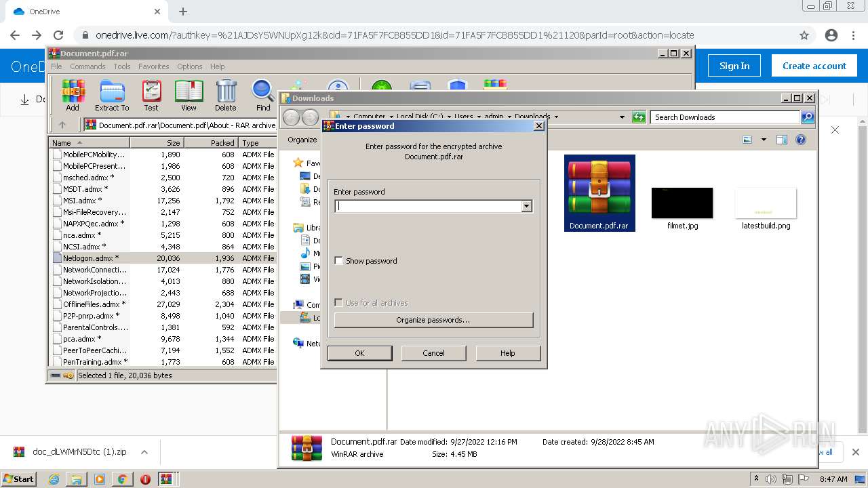Click Internet Explorer taskbar icon

tap(54, 479)
